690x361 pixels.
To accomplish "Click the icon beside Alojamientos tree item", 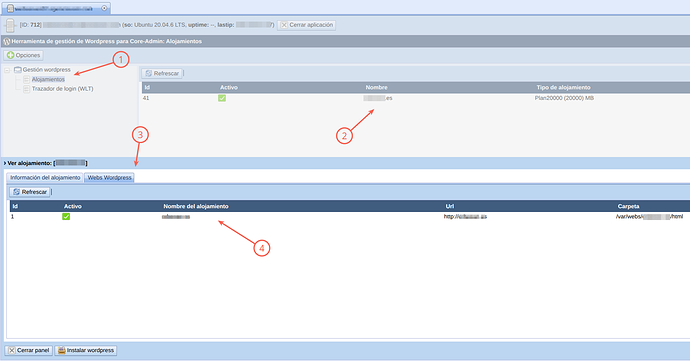I will point(26,79).
